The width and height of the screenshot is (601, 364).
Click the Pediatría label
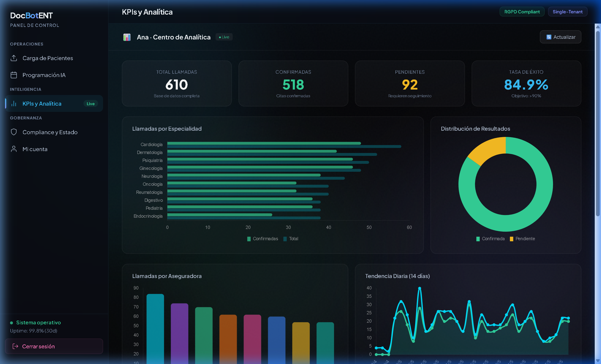pos(154,208)
